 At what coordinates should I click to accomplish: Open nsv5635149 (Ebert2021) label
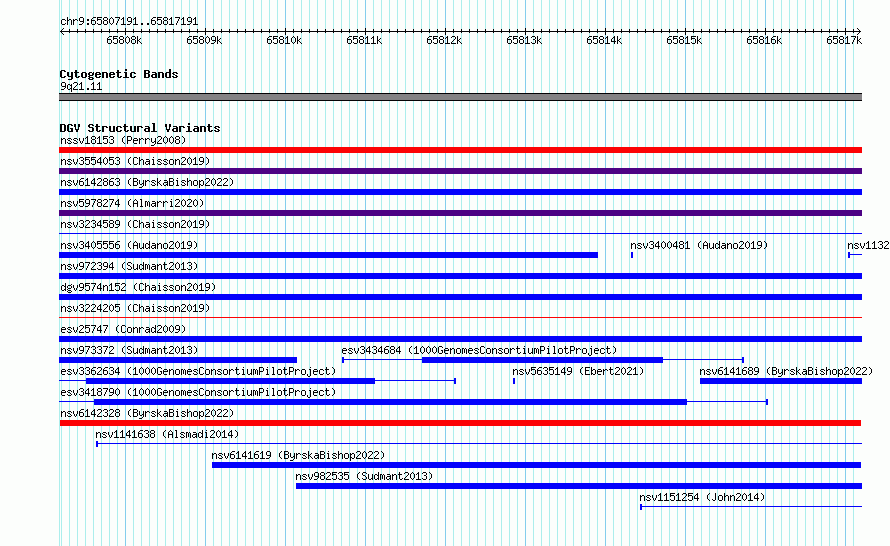(x=578, y=371)
